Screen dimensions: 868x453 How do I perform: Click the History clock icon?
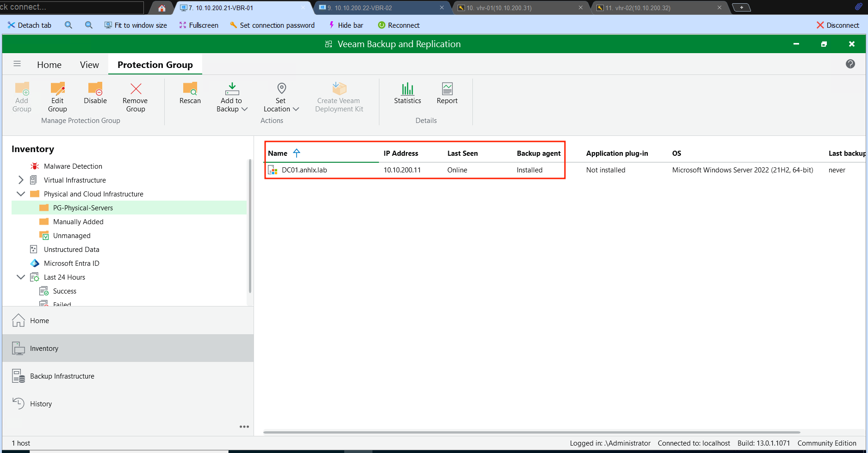[x=19, y=403]
